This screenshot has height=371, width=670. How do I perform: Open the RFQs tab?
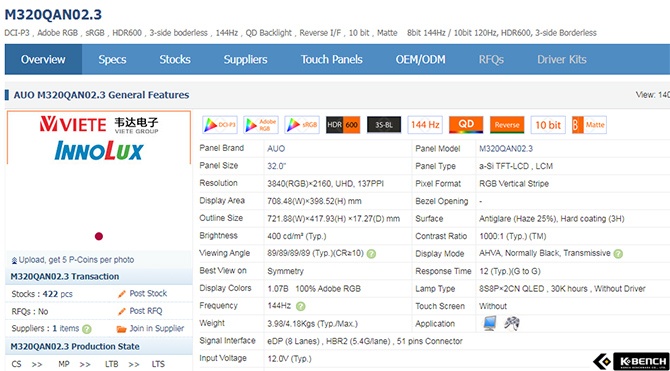[x=491, y=59]
